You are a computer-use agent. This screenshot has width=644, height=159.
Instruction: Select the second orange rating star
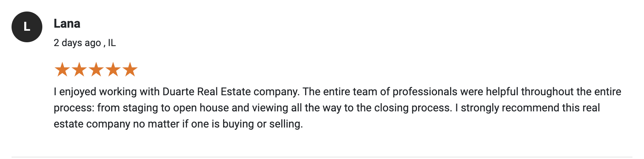[x=79, y=70]
